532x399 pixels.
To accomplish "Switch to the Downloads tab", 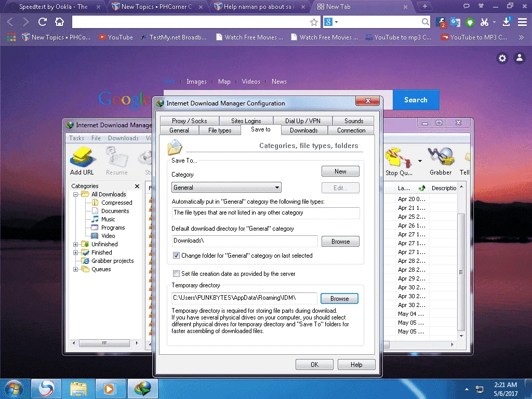I will tap(303, 130).
